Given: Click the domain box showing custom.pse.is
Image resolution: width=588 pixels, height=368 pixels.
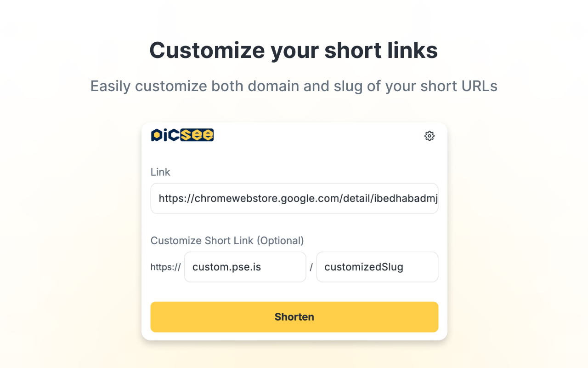Looking at the screenshot, I should click(245, 267).
